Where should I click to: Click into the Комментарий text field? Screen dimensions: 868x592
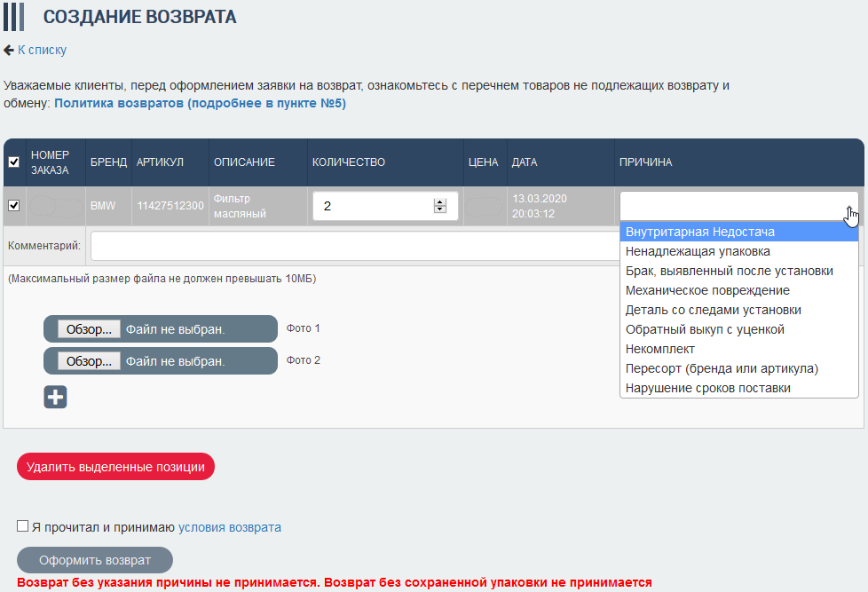(x=355, y=245)
